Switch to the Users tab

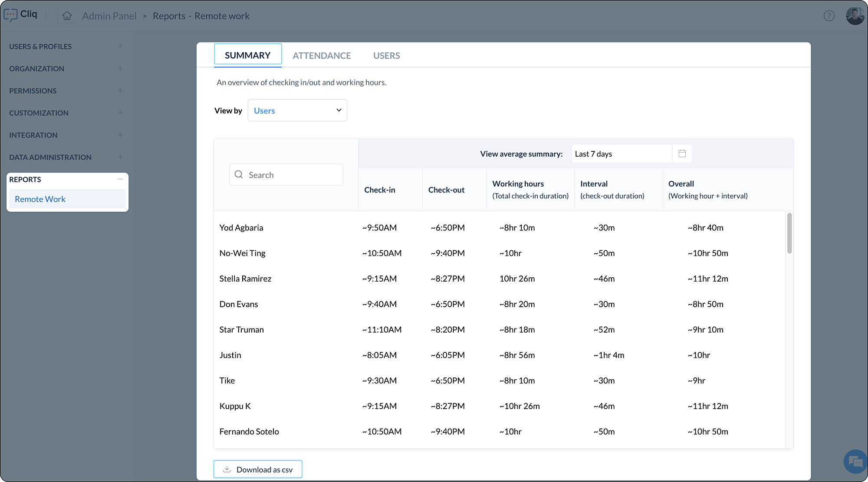point(386,56)
